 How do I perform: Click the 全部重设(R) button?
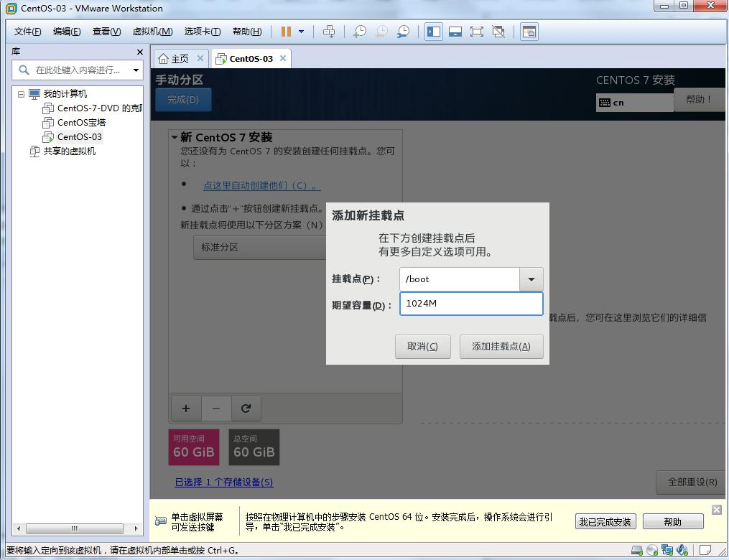[x=692, y=482]
